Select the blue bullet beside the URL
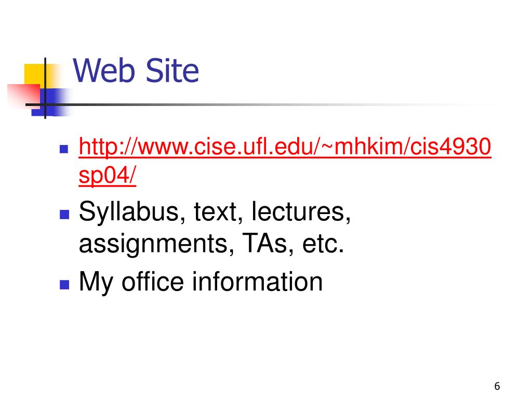 pyautogui.click(x=64, y=149)
